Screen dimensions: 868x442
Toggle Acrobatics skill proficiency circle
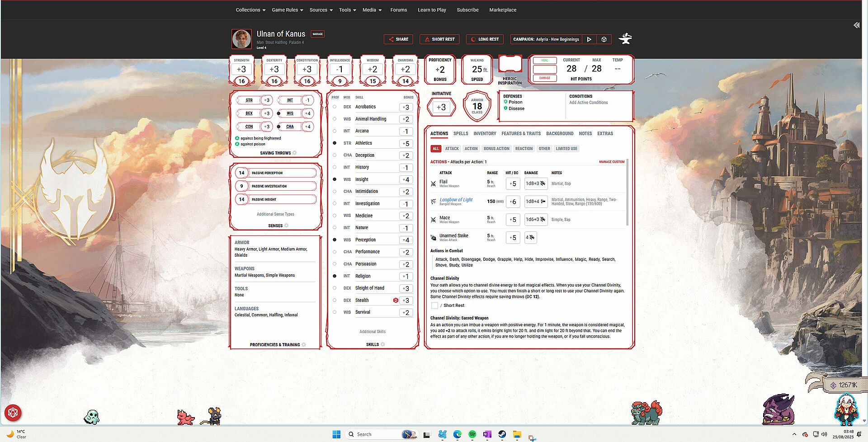[335, 107]
